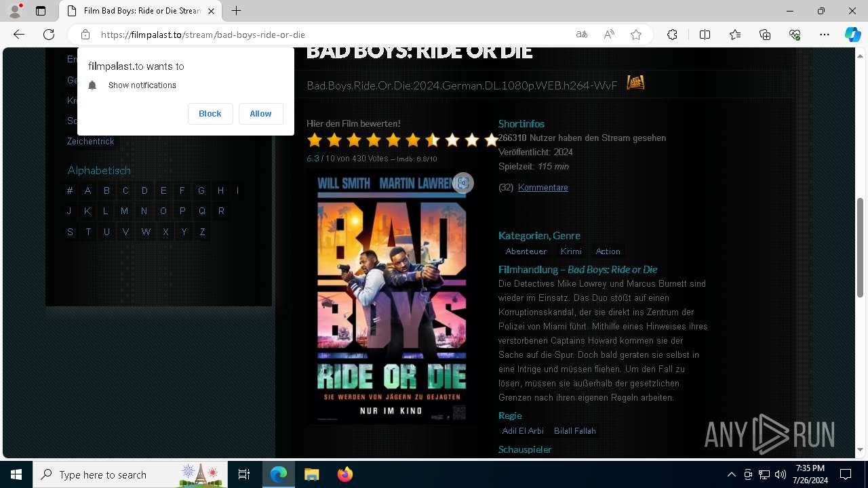Select the Film Bad Boys tab
This screenshot has width=868, height=488.
pos(141,11)
